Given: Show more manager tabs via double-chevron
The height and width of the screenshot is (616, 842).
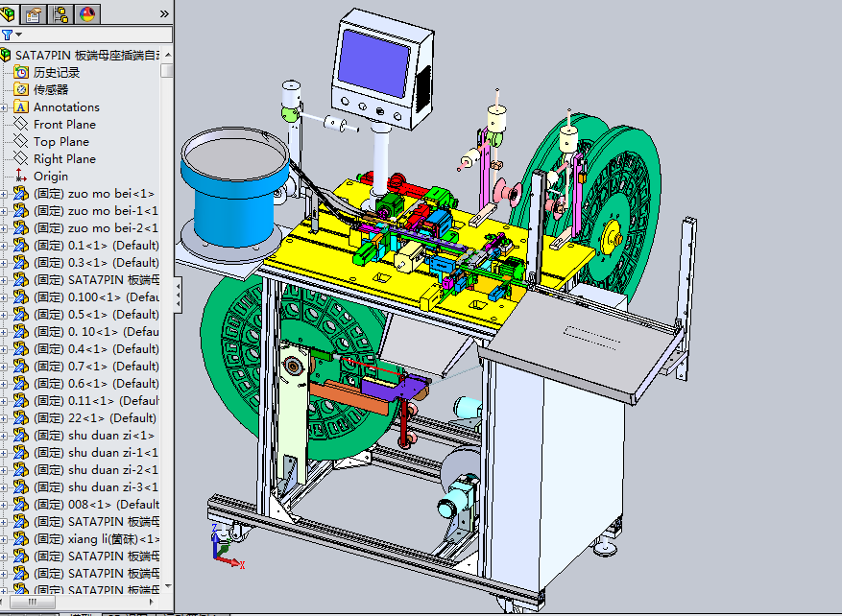Looking at the screenshot, I should tap(164, 14).
